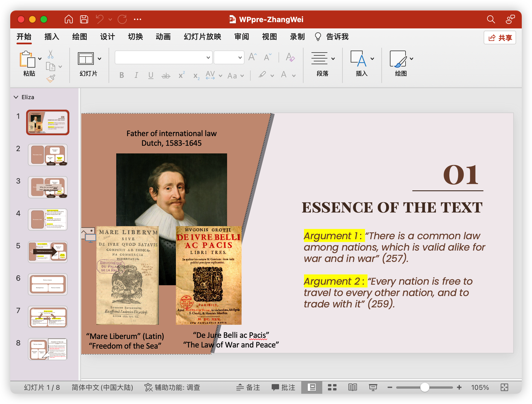Open the 幻灯片放映 tab
The width and height of the screenshot is (532, 404).
click(x=202, y=37)
